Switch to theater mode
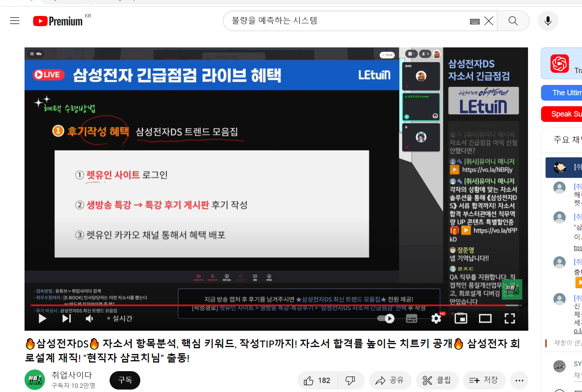 pyautogui.click(x=485, y=318)
